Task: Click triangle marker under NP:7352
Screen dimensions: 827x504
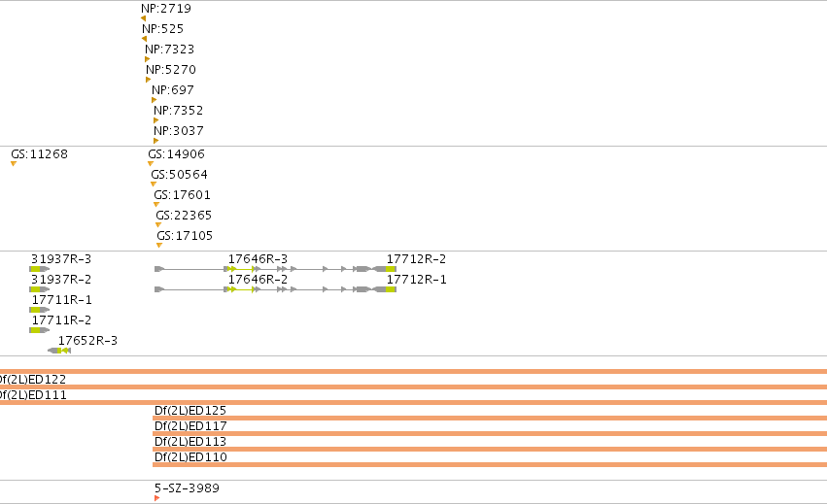Action: pos(155,120)
